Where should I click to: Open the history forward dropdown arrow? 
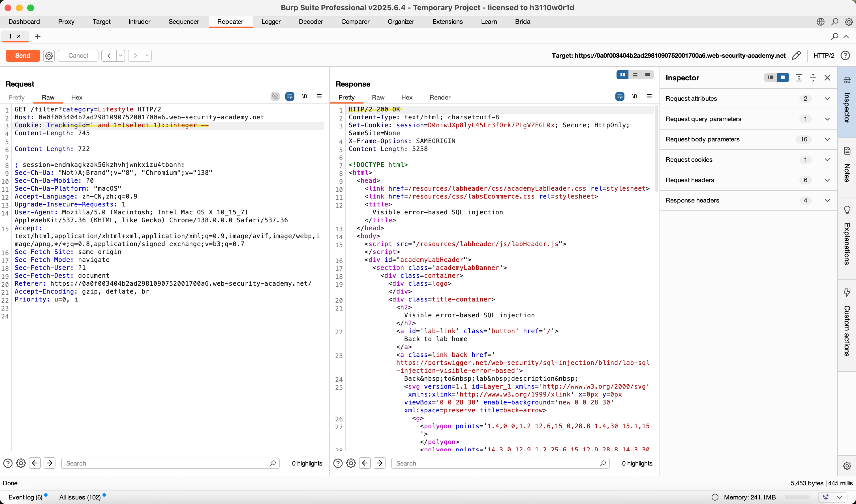click(147, 56)
